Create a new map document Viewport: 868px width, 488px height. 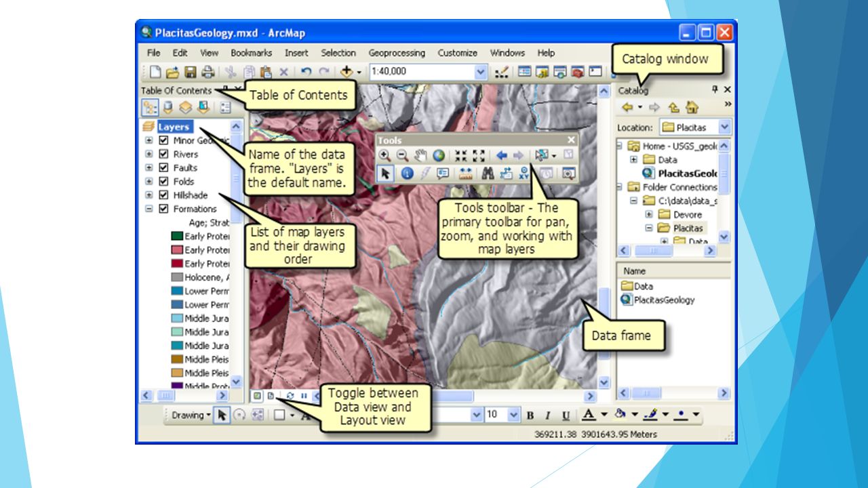155,71
